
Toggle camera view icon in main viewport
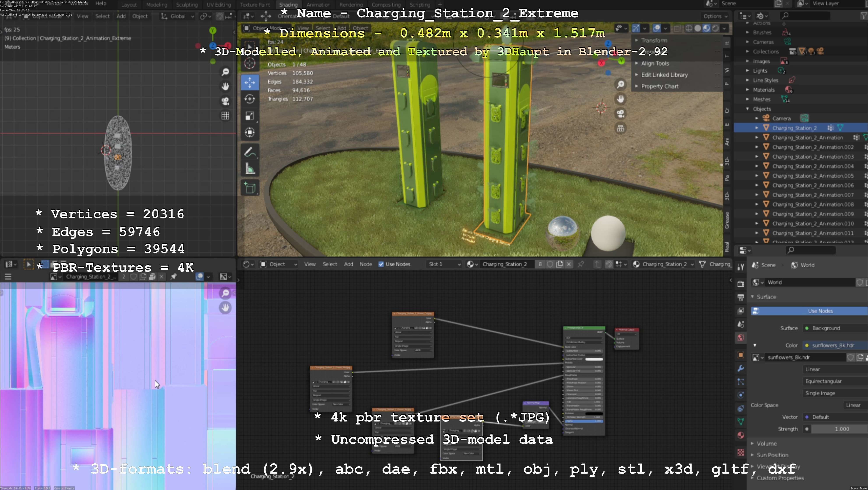pos(620,114)
